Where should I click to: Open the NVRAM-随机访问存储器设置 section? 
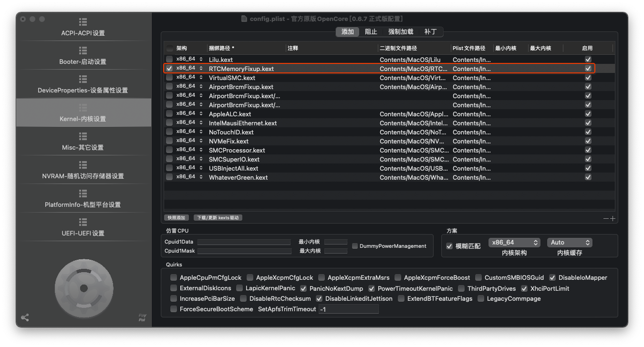pyautogui.click(x=83, y=171)
